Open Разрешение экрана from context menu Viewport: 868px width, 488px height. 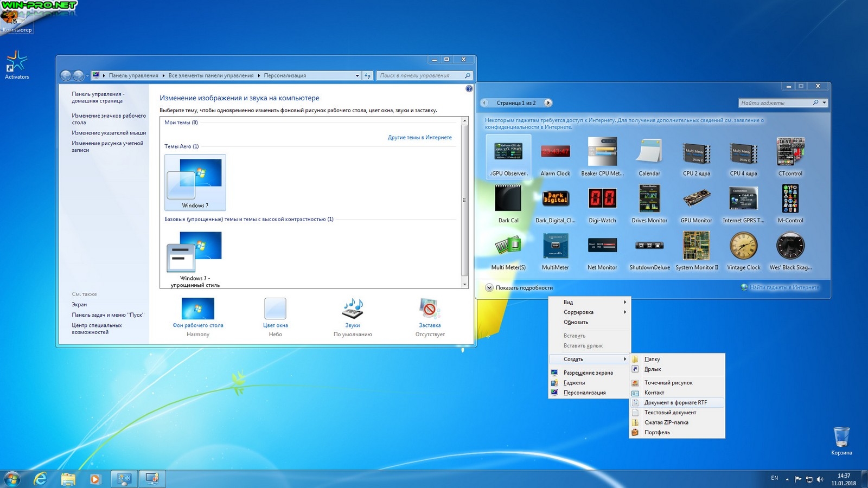(590, 373)
